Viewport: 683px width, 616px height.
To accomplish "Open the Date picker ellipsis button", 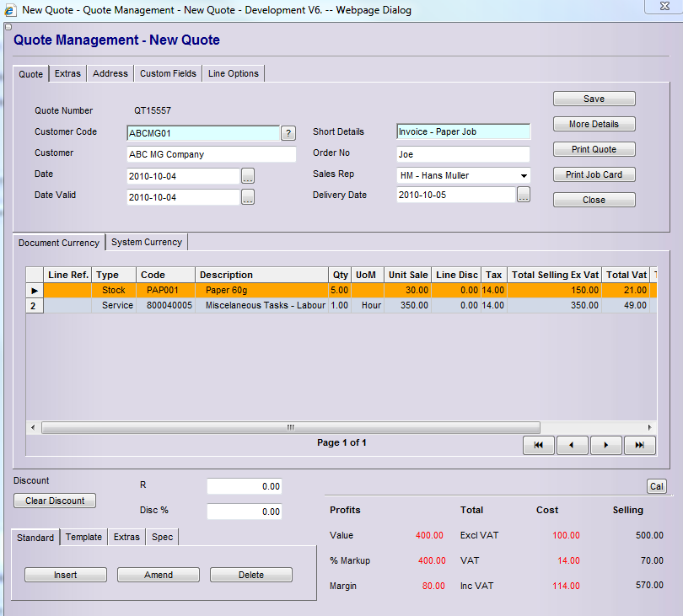I will (248, 176).
